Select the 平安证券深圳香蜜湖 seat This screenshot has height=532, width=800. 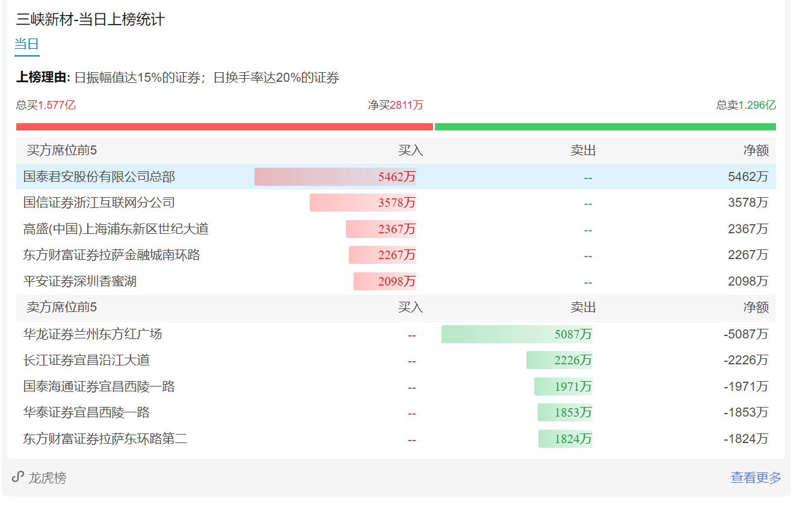(x=80, y=281)
